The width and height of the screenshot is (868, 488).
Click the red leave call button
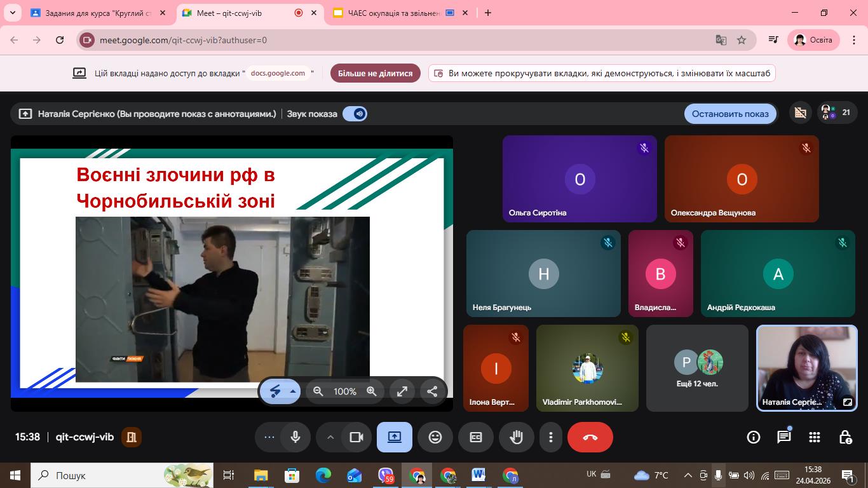[x=590, y=437]
